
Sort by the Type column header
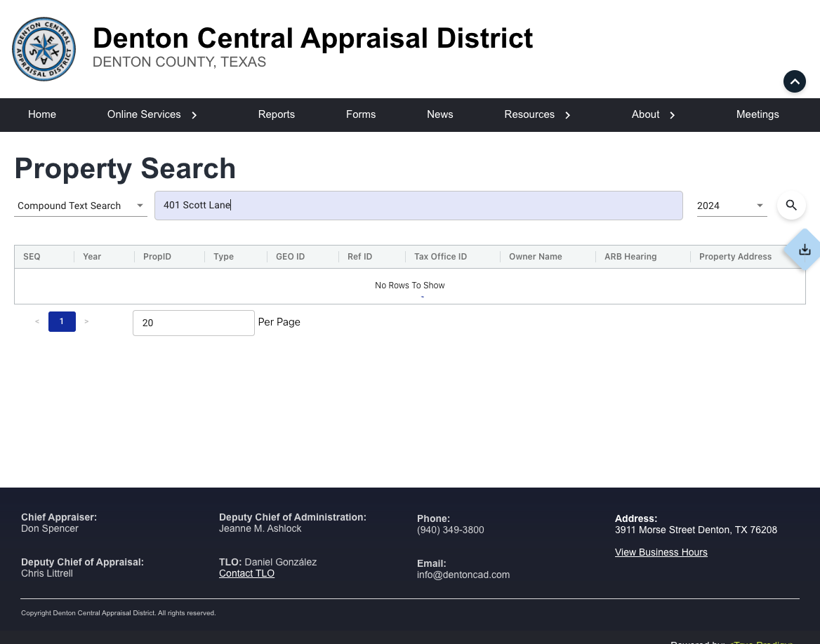coord(223,257)
